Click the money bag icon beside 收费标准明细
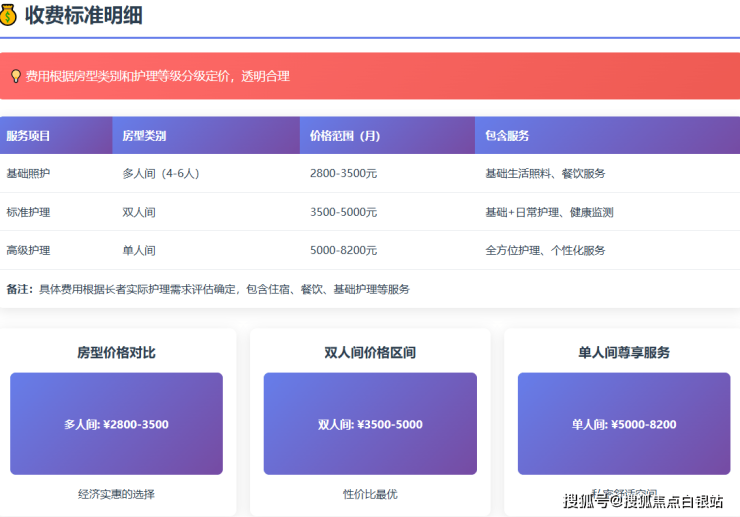The height and width of the screenshot is (517, 740). 9,15
